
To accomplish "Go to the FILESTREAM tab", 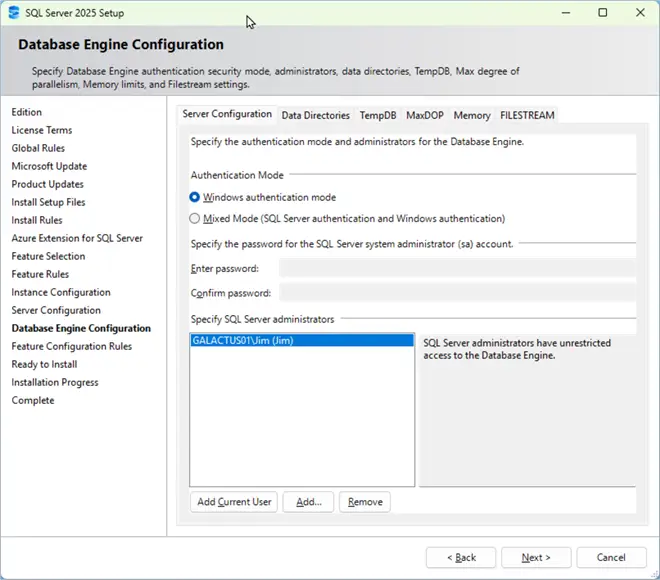I will tap(527, 115).
